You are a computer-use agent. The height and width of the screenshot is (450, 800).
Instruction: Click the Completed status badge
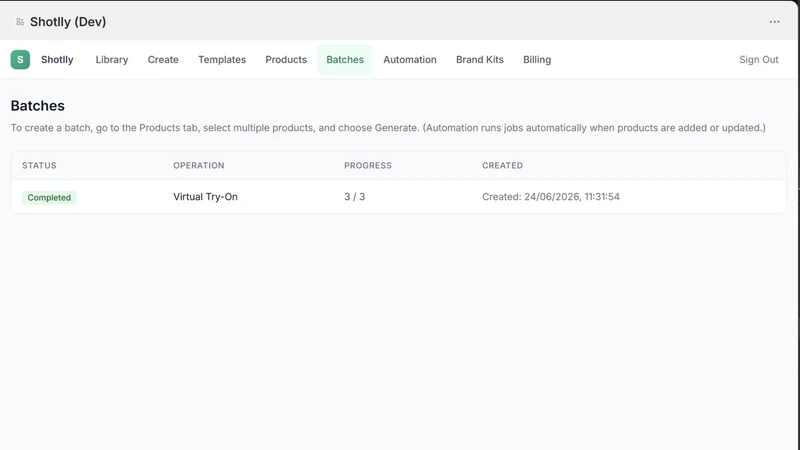click(49, 197)
